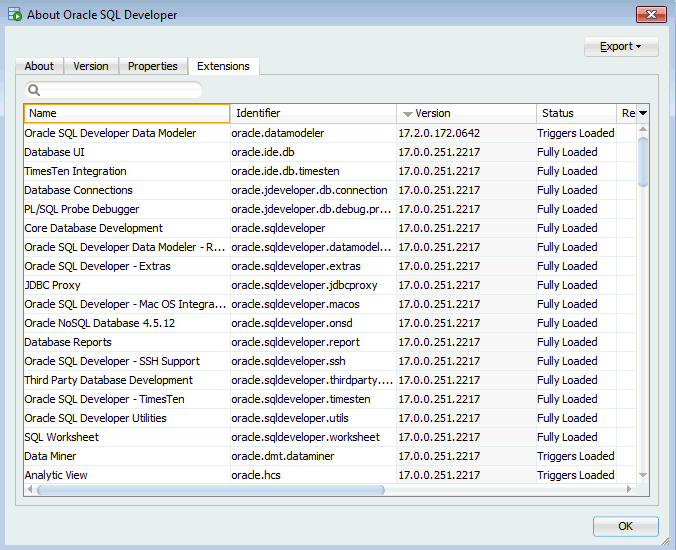Select the Extensions tab
The image size is (676, 550).
tap(223, 66)
